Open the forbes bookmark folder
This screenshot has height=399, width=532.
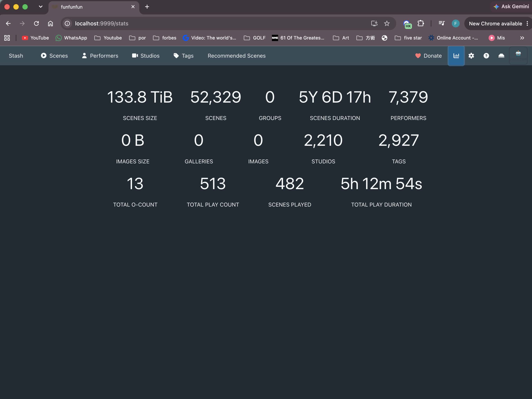(164, 38)
